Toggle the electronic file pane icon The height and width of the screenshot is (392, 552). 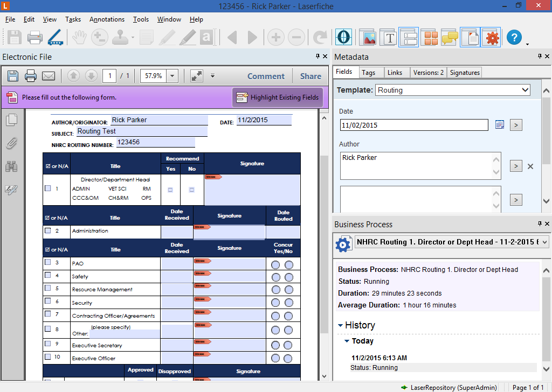470,37
